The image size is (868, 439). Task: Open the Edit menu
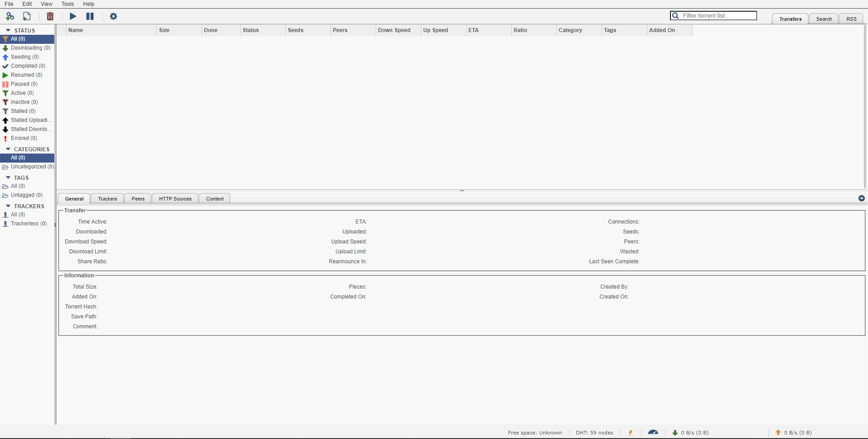tap(27, 4)
